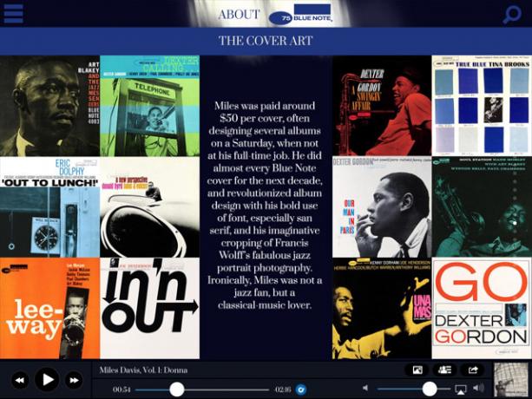This screenshot has height=399, width=532.
Task: Click the track title 'Miles Davis, Vol. 1: Donna'
Action: [x=143, y=370]
